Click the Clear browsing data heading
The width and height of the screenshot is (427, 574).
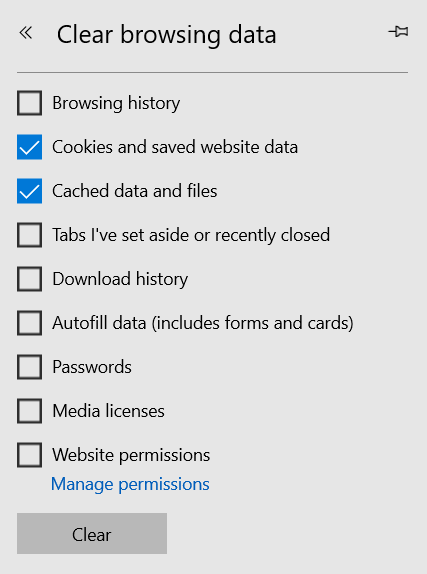[167, 35]
